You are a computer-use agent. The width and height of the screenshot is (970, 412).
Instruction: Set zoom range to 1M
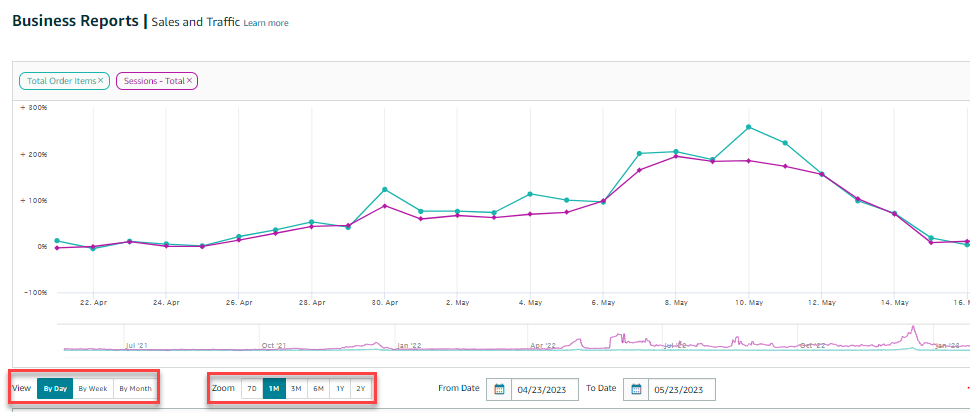(x=273, y=389)
